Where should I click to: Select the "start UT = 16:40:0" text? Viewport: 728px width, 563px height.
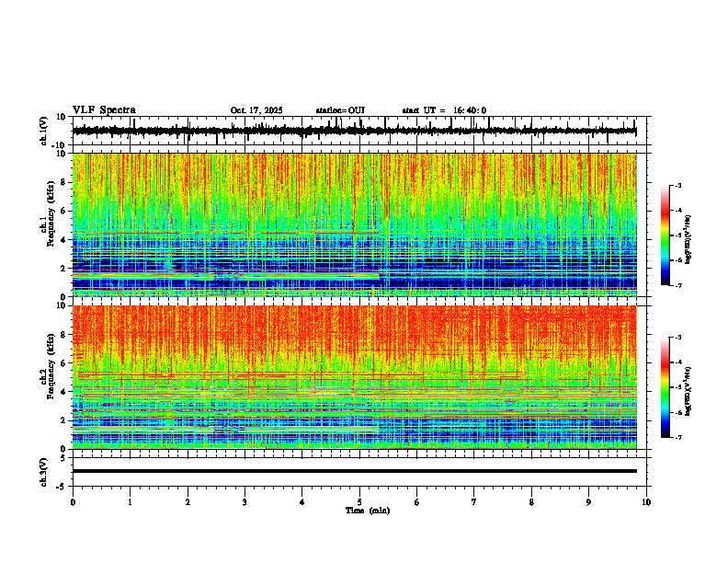coord(444,110)
